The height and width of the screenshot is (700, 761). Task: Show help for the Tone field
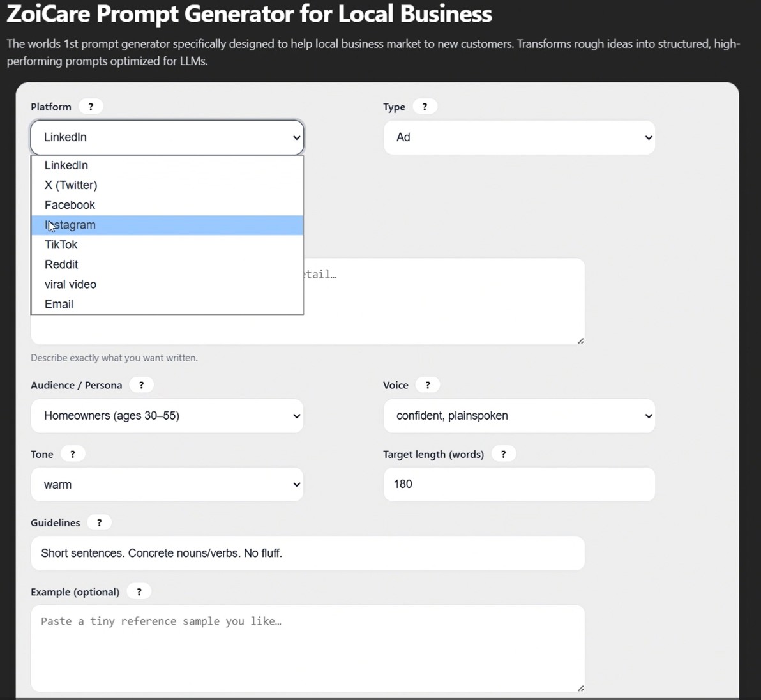(x=72, y=454)
